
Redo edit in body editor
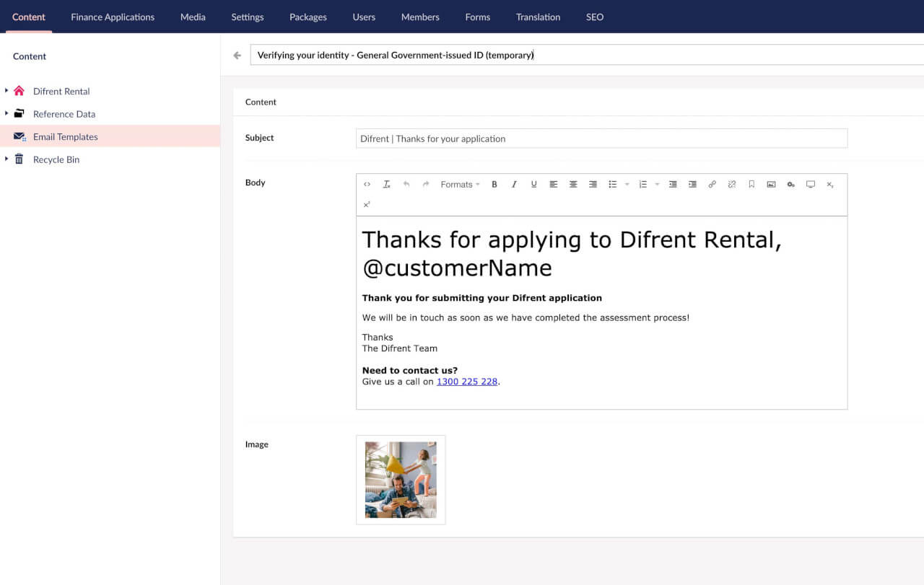click(x=426, y=185)
